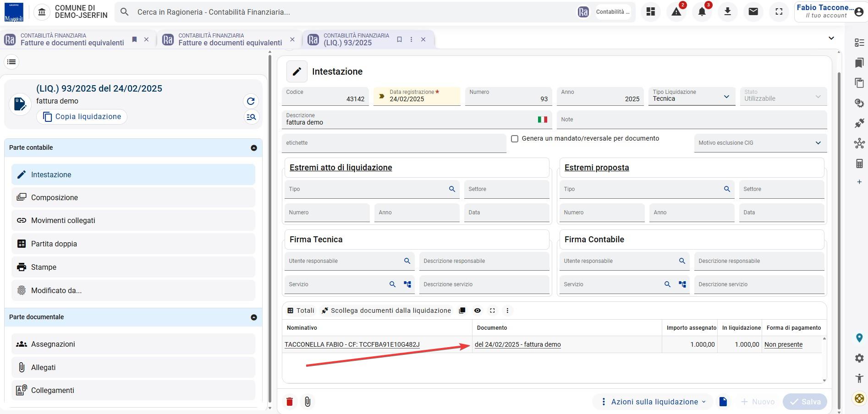Click the plus icon in right sidebar
This screenshot has width=868, height=414.
859,182
